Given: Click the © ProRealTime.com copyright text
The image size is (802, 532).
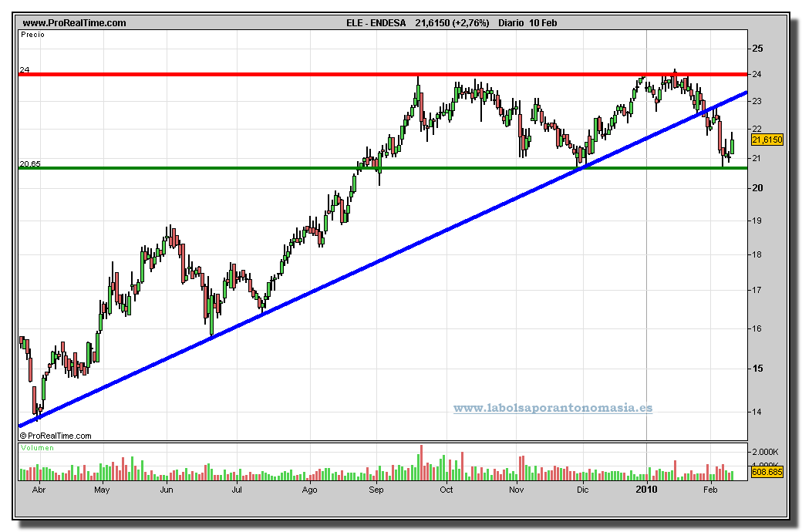Looking at the screenshot, I should point(56,436).
